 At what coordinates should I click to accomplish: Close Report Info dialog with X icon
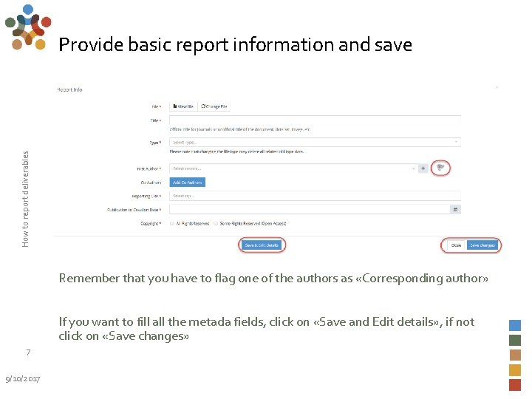497,87
